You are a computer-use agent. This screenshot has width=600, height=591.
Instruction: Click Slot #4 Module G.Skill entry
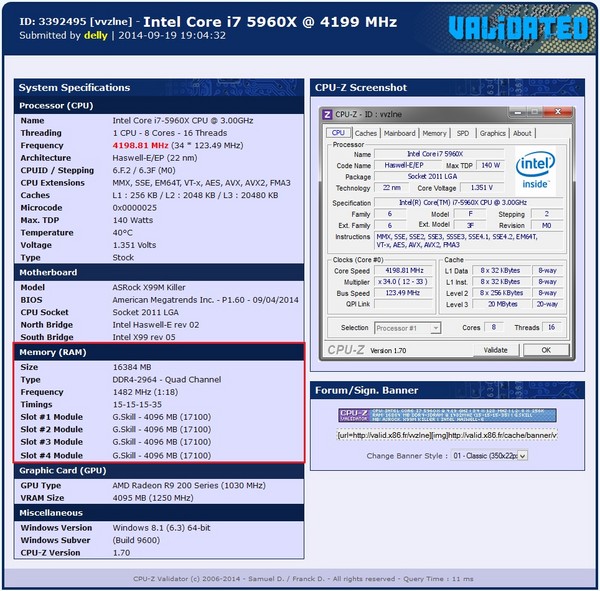[x=161, y=455]
